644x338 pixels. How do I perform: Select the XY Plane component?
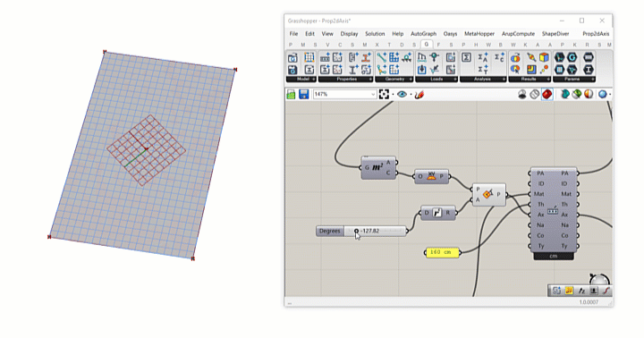point(431,176)
